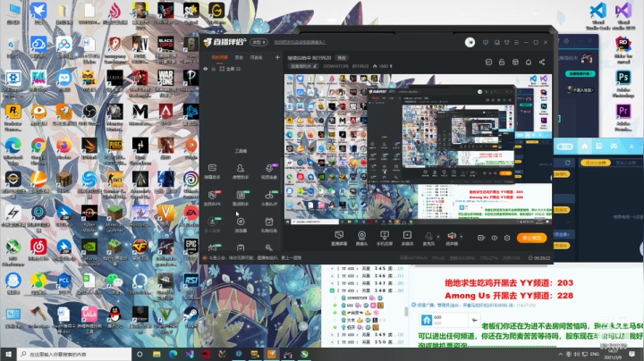
Task: Expand the YY 600 开黑 347 channel row
Action: [x=332, y=283]
